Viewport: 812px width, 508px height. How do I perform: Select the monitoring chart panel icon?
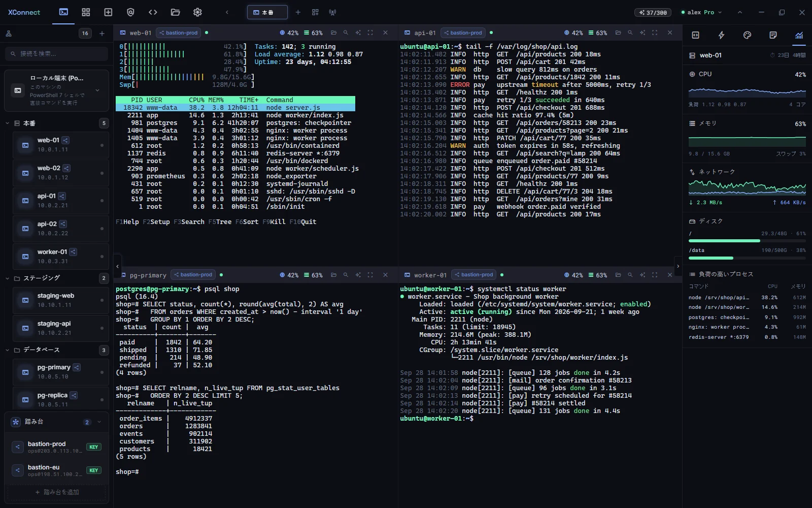pyautogui.click(x=799, y=35)
